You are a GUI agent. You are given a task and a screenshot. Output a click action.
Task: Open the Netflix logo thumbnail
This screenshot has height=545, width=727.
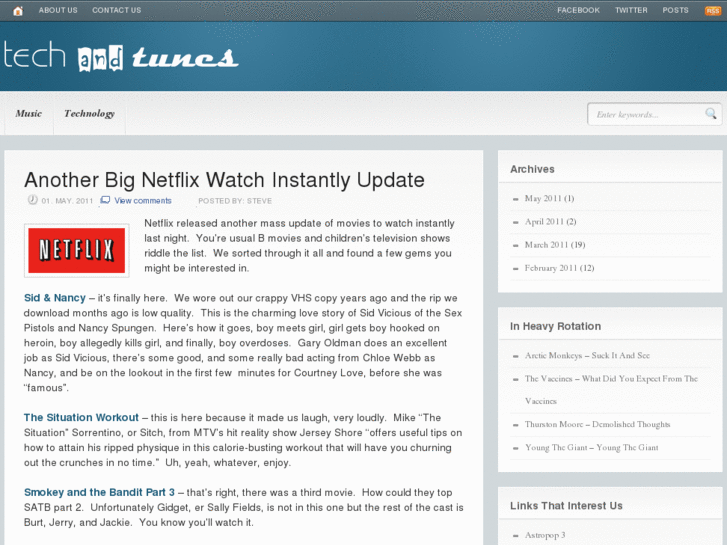(77, 250)
